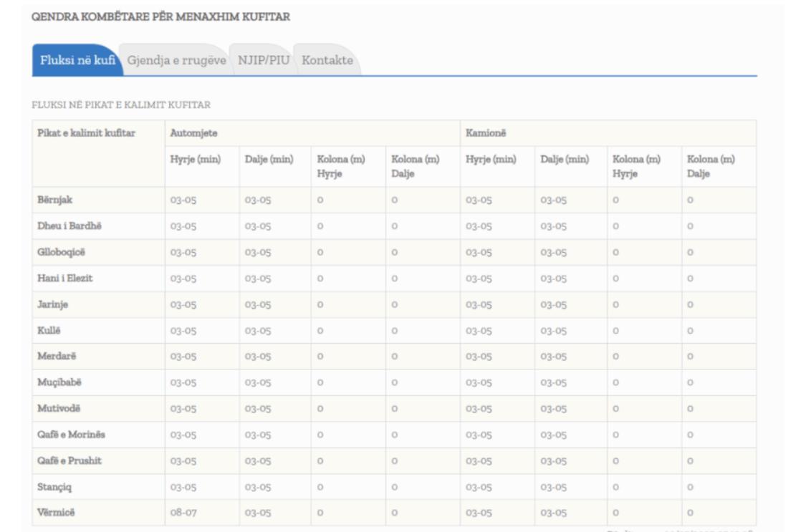The image size is (806, 532).
Task: Switch to Gjendja e rrugëve tab
Action: (176, 60)
